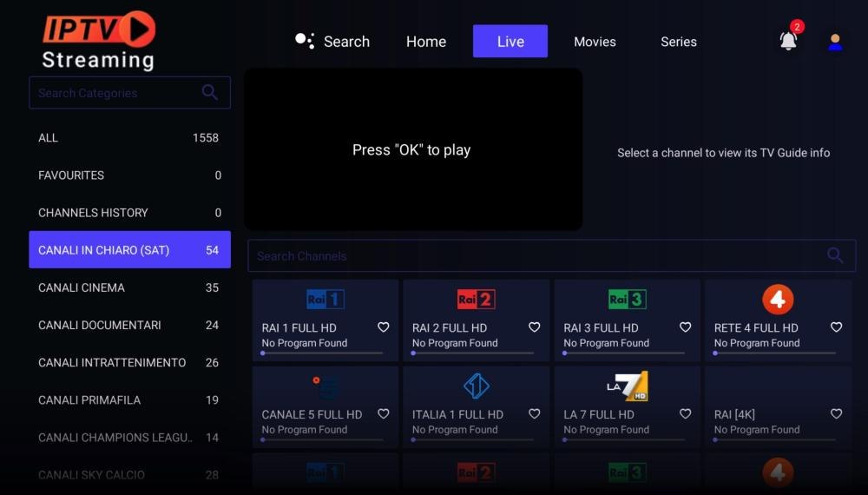The height and width of the screenshot is (495, 868).
Task: Click the Search Channels magnifier icon
Action: [834, 255]
